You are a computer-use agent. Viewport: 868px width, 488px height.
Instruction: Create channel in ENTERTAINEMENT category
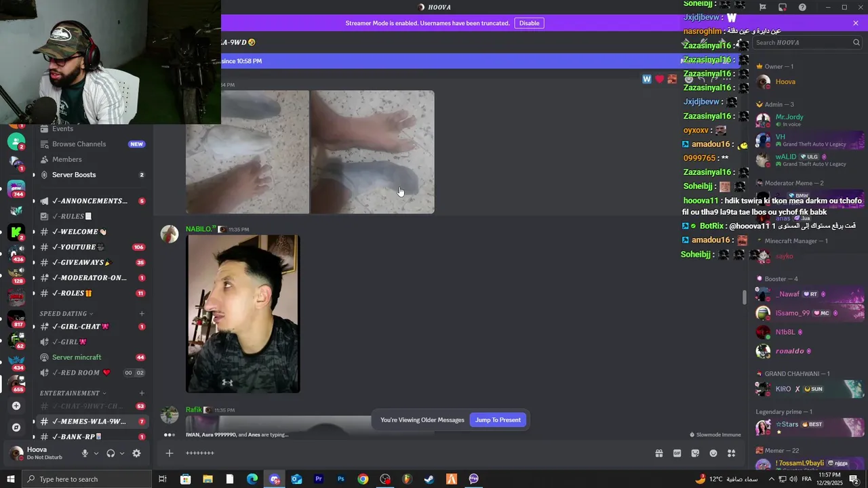142,393
